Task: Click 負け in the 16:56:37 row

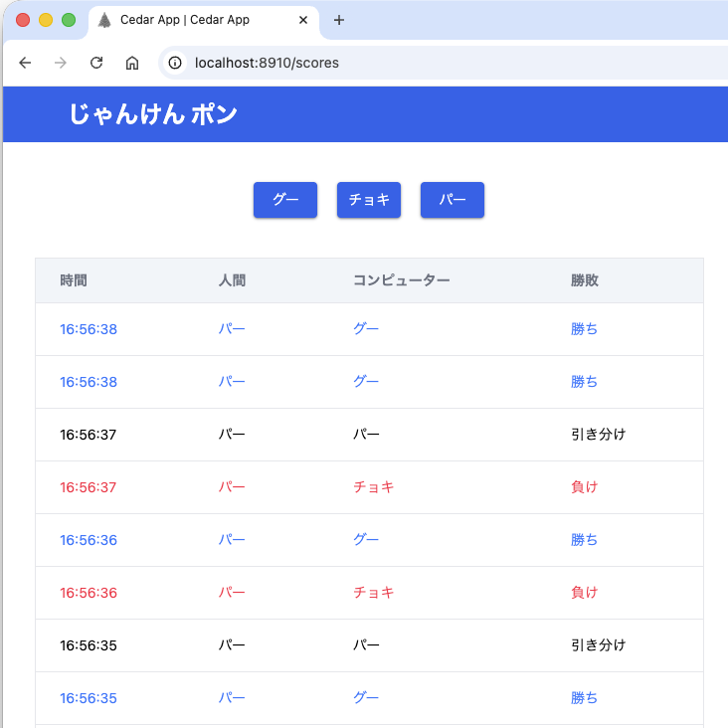Action: 585,487
